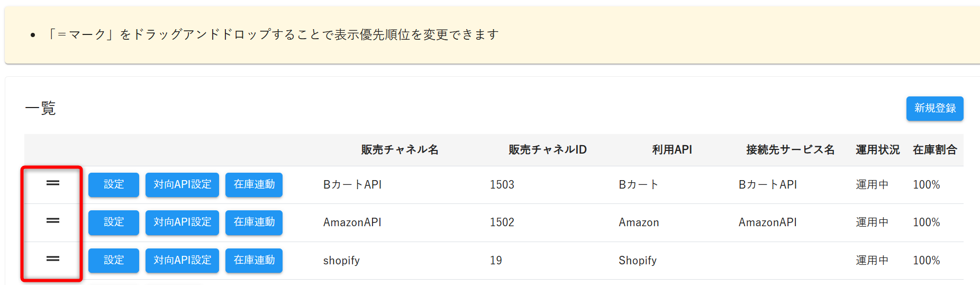This screenshot has width=980, height=285.
Task: Open 対向API設定 for the shopify row
Action: click(182, 261)
